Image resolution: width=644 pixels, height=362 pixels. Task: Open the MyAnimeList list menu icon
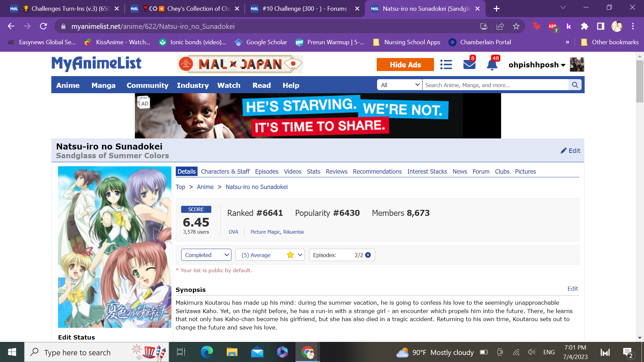tap(446, 64)
